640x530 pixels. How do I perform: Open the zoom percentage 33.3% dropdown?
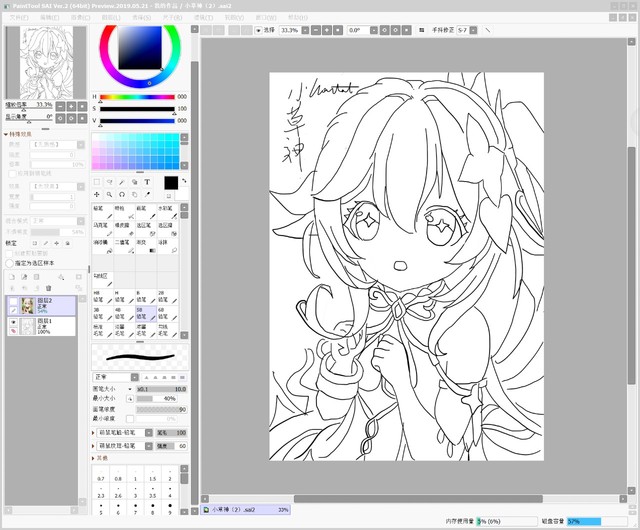pos(305,31)
